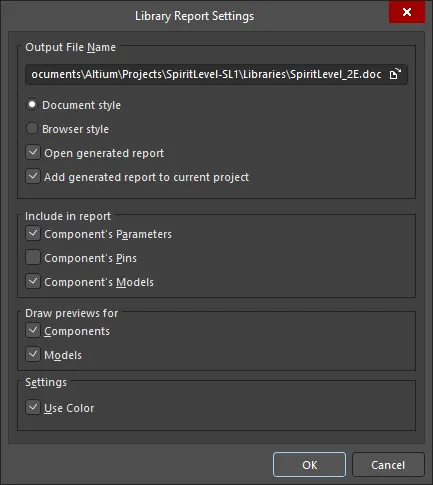Click the OK button
433x485 pixels.
coord(309,465)
